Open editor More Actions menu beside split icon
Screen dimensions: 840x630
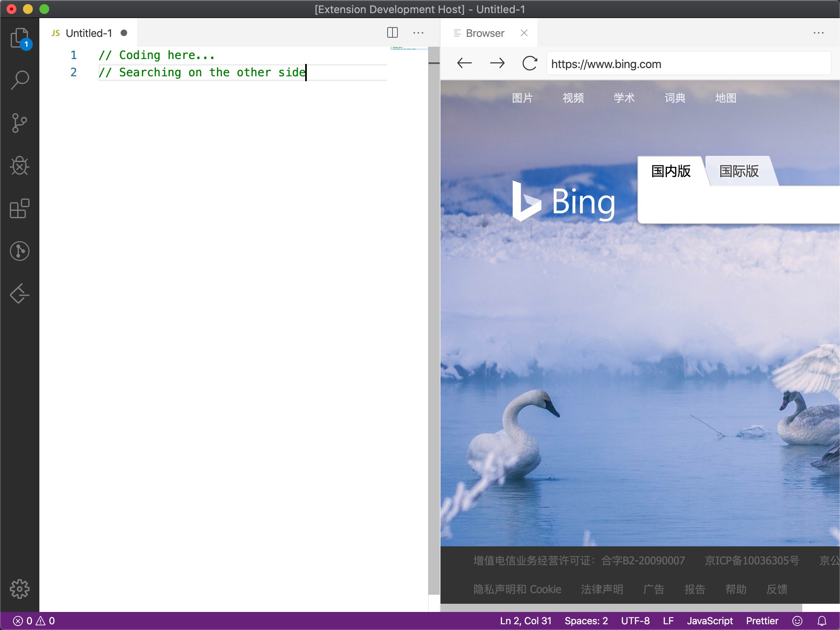click(418, 33)
